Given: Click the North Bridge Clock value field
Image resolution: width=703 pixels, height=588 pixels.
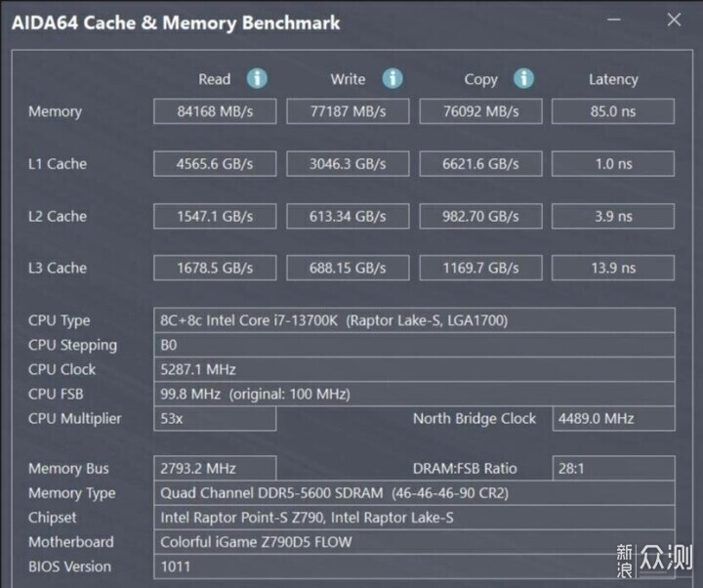Looking at the screenshot, I should click(613, 418).
